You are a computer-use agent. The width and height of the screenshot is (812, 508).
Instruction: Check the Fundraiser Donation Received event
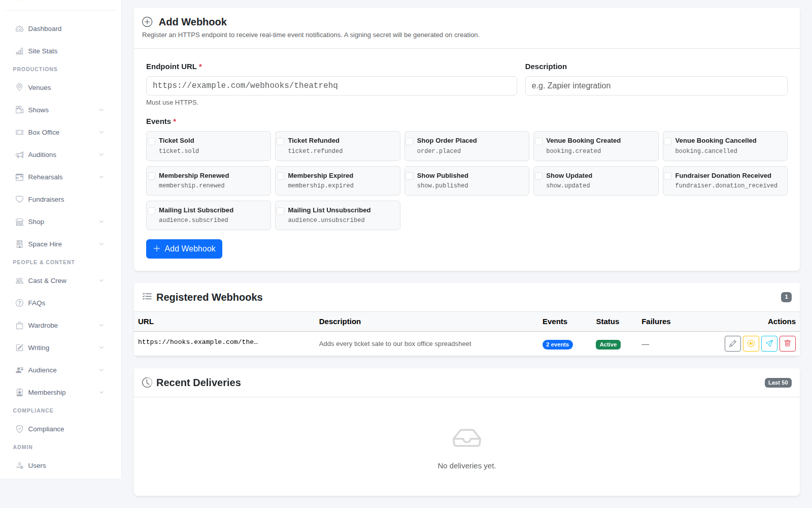pyautogui.click(x=668, y=176)
